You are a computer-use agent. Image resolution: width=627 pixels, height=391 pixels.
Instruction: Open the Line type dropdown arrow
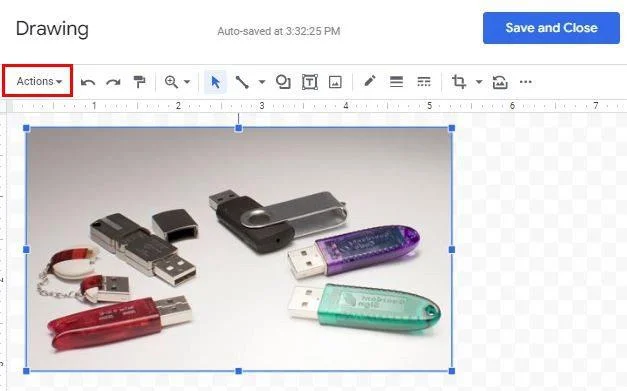coord(262,82)
